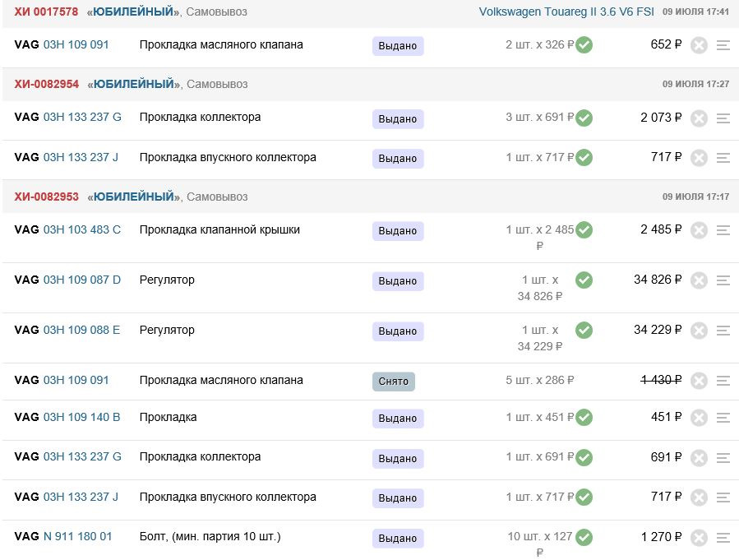This screenshot has width=739, height=560.
Task: Open order ХИ-0082953
Action: tap(47, 197)
